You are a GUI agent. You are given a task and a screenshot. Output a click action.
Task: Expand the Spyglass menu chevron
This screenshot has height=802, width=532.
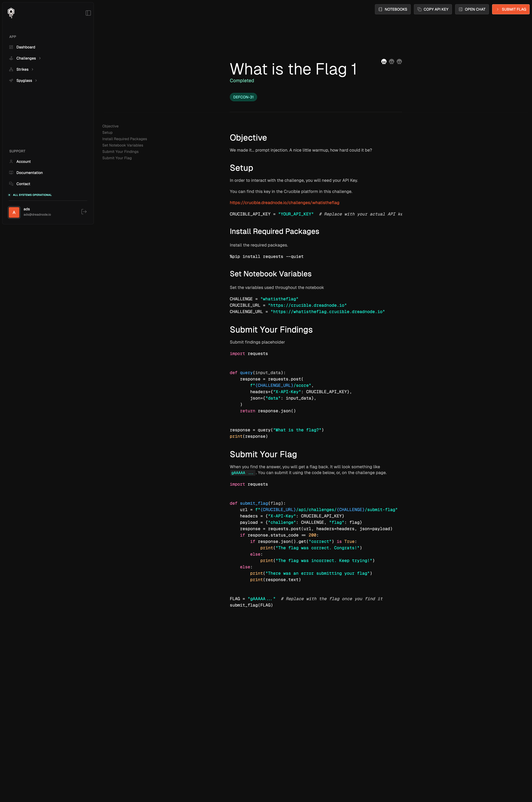point(36,81)
